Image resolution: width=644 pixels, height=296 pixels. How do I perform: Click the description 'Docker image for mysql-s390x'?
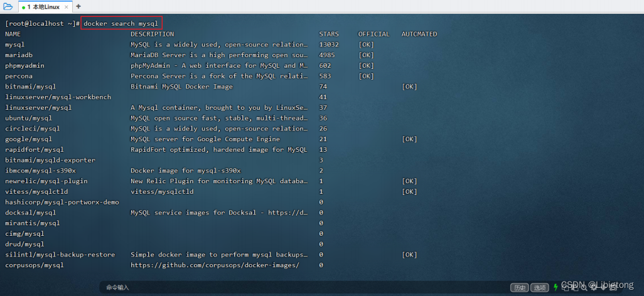click(186, 171)
